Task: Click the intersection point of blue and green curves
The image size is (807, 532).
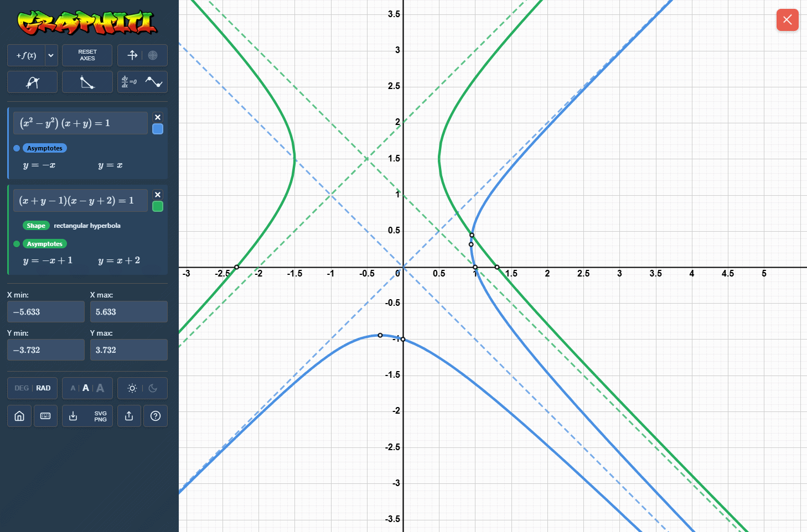Action: 472,235
